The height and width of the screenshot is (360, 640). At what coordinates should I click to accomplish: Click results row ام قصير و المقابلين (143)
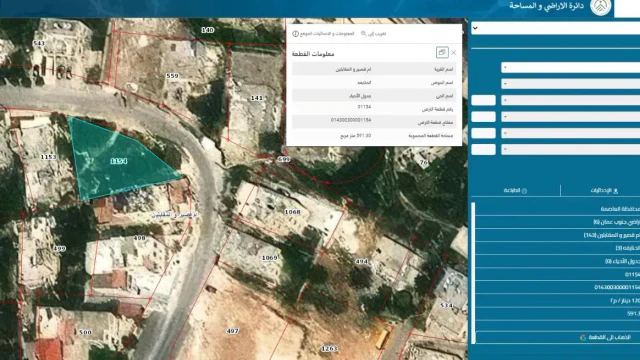558,235
